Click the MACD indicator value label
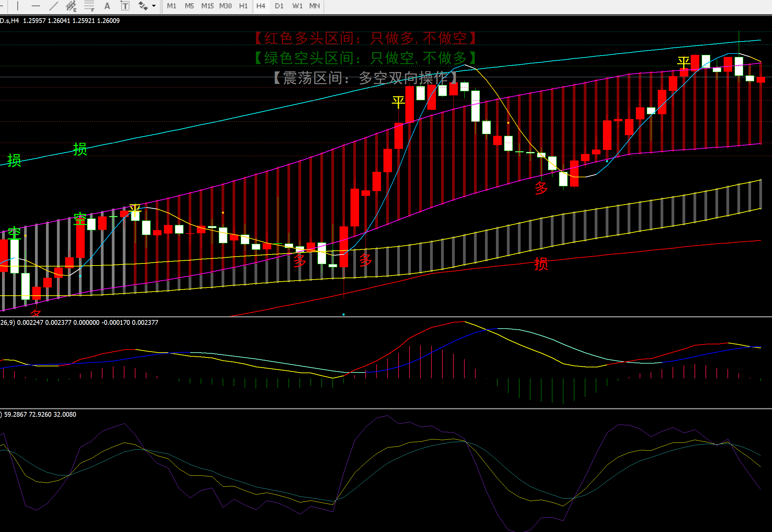Screen dimensions: 772x532 79,322
